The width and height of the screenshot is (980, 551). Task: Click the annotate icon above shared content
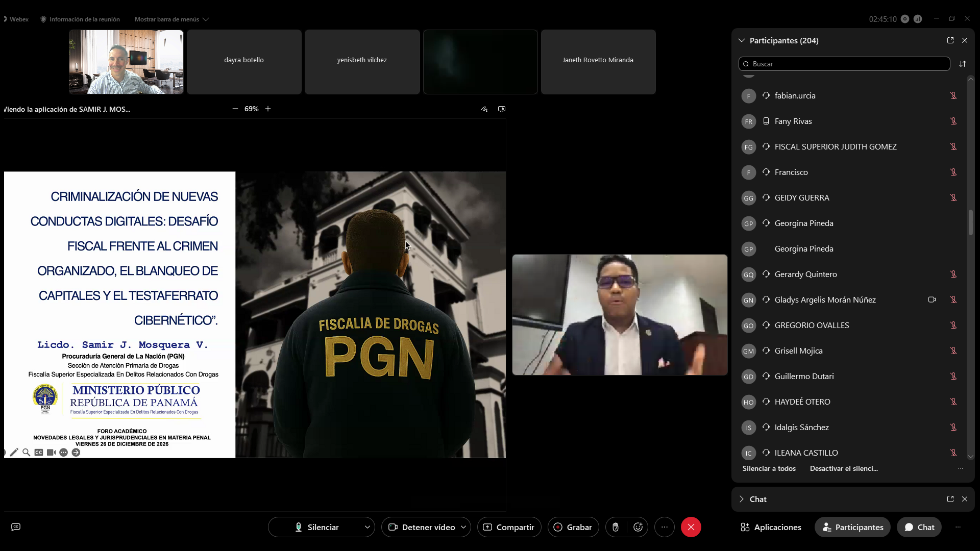[484, 109]
